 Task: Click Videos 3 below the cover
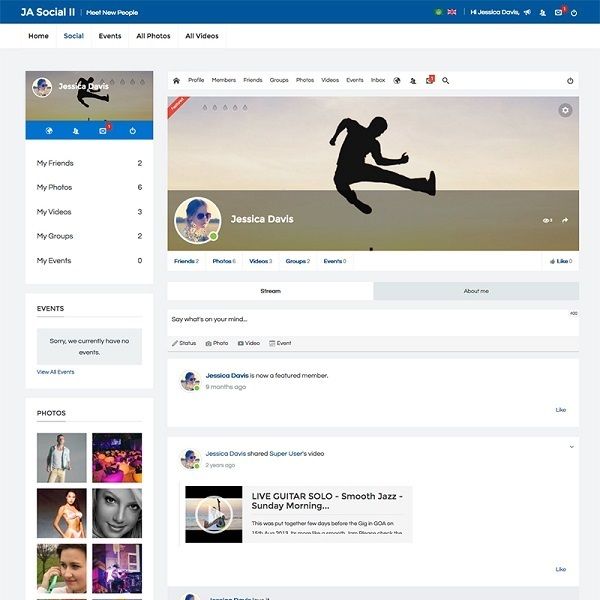pos(260,261)
